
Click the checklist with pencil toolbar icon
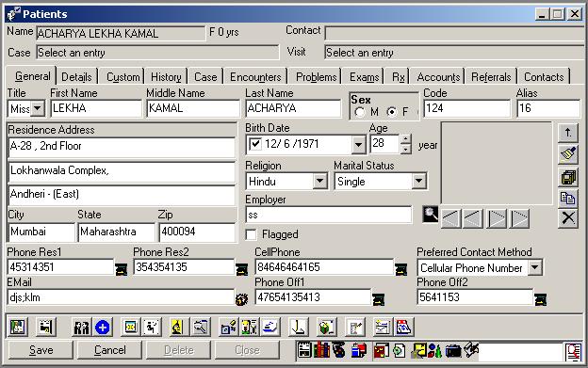coord(354,328)
